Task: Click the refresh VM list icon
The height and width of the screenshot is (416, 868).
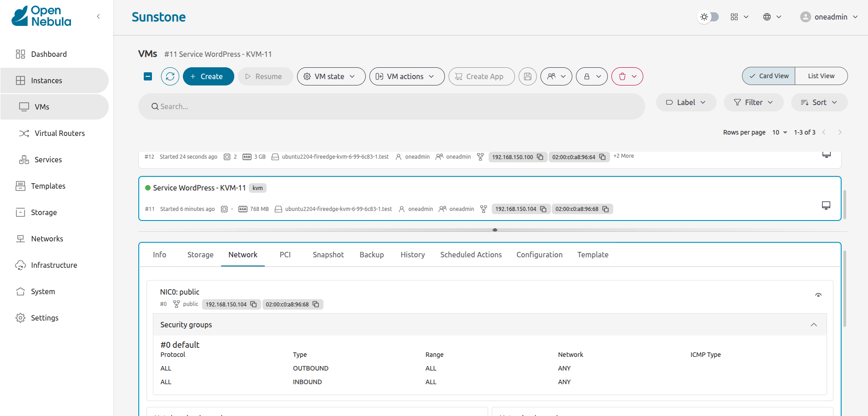Action: coord(170,76)
